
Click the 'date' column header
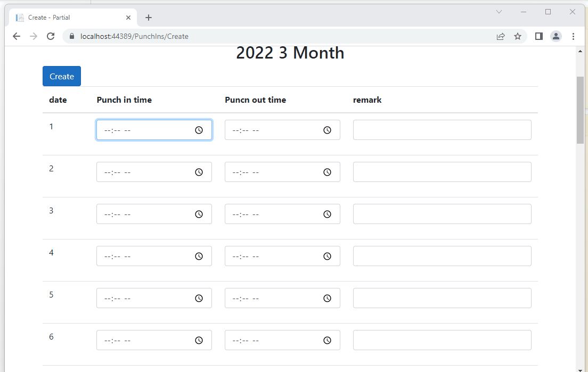click(x=58, y=100)
